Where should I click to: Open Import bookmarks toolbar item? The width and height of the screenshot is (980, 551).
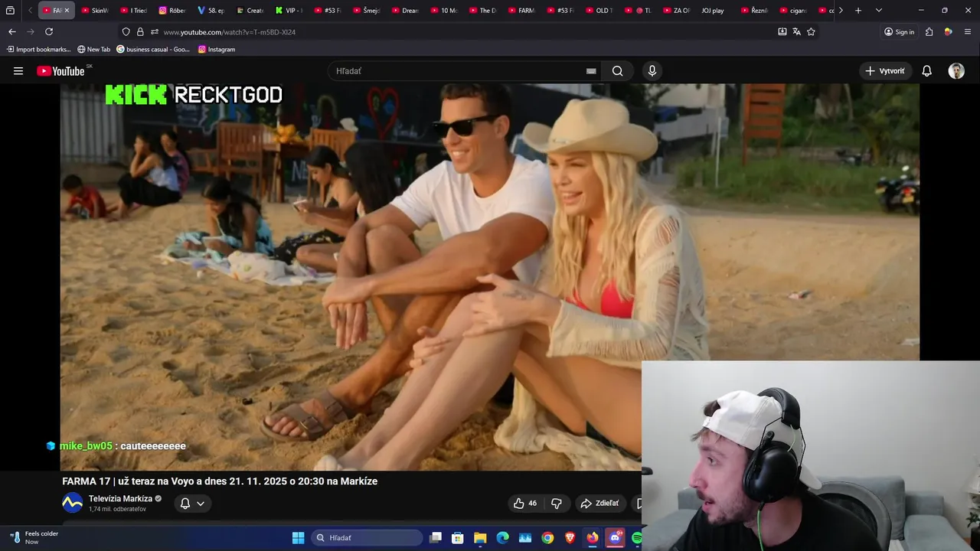point(38,49)
